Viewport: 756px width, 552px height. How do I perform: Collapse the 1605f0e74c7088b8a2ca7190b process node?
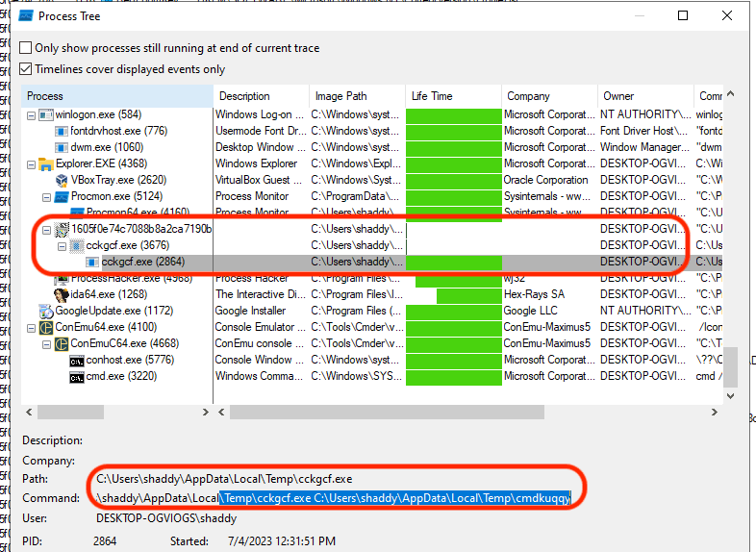[46, 231]
